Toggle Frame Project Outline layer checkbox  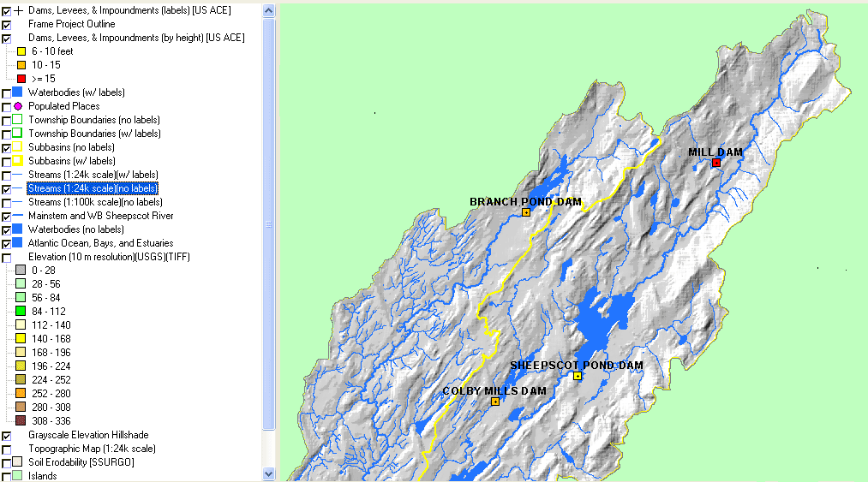tap(7, 25)
